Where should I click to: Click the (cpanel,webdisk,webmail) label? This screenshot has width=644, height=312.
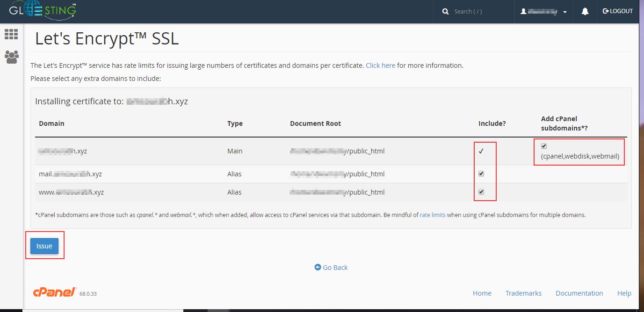click(x=580, y=156)
